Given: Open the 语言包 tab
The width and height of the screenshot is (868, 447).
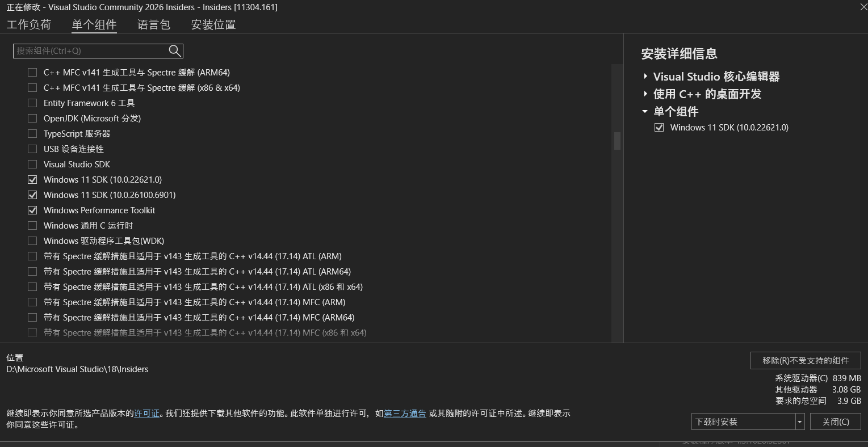Looking at the screenshot, I should click(153, 24).
